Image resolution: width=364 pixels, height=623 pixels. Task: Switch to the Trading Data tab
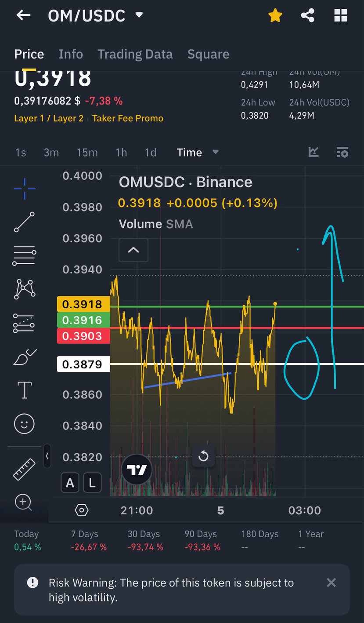point(135,54)
